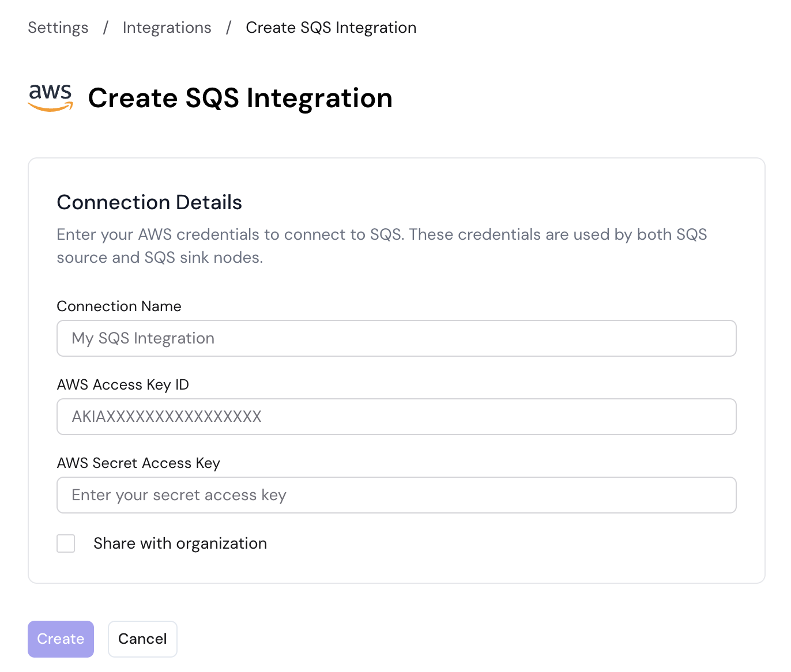
Task: Focus the AWS Access Key ID field
Action: [x=397, y=417]
